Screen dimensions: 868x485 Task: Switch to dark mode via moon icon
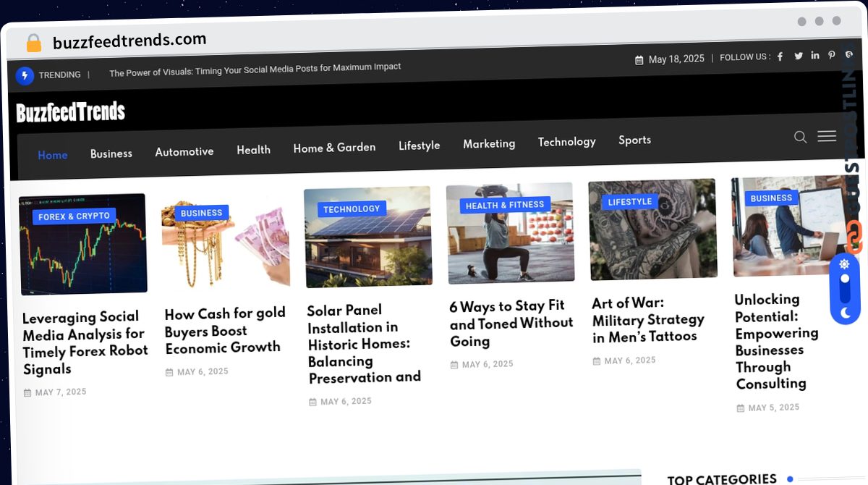pos(846,313)
